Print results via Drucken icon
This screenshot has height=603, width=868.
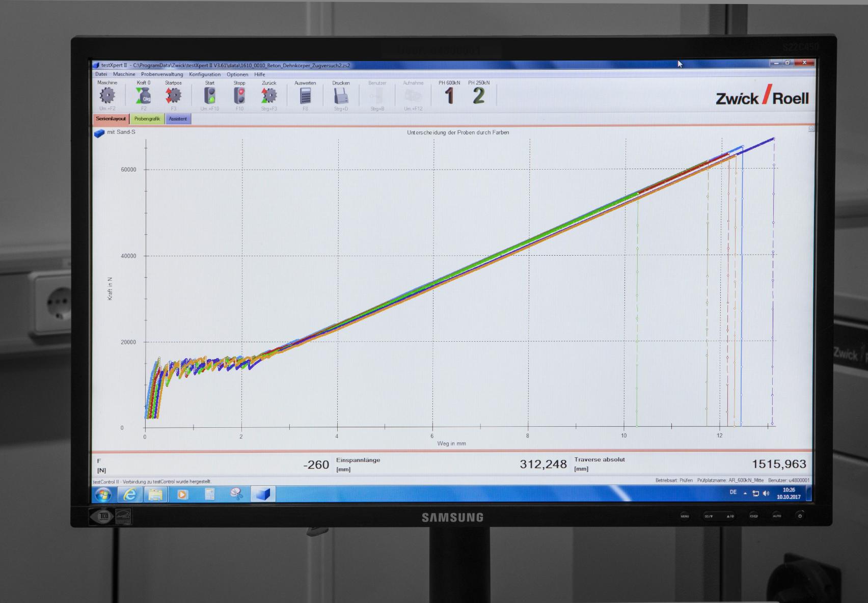[341, 96]
